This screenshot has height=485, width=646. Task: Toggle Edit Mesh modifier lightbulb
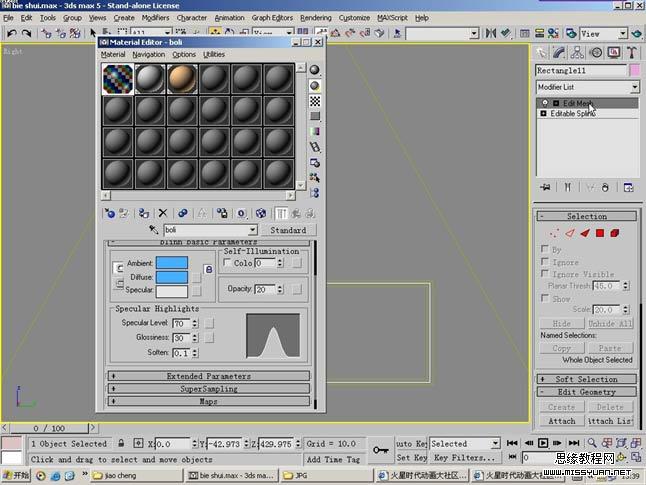click(x=545, y=103)
